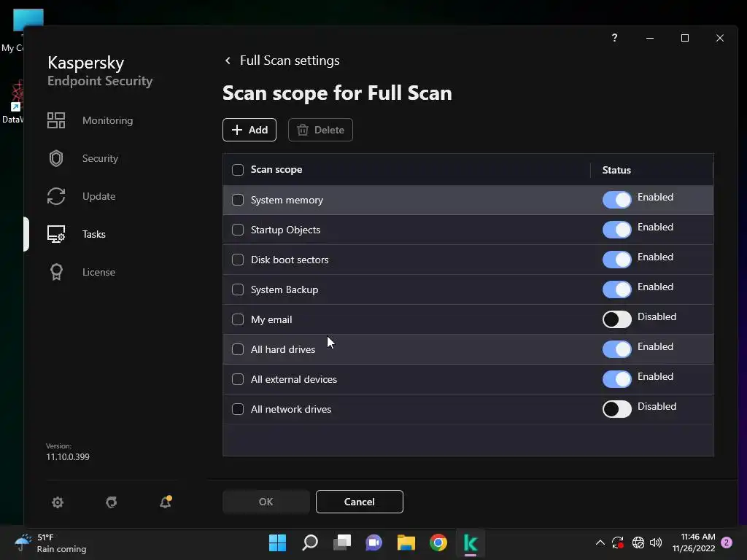
Task: Cancel scan scope changes
Action: point(359,502)
